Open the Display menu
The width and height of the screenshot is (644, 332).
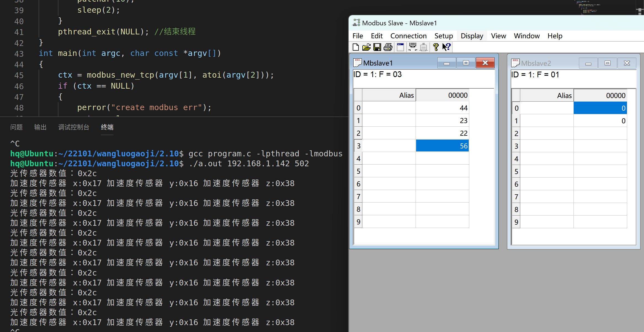[x=472, y=36]
